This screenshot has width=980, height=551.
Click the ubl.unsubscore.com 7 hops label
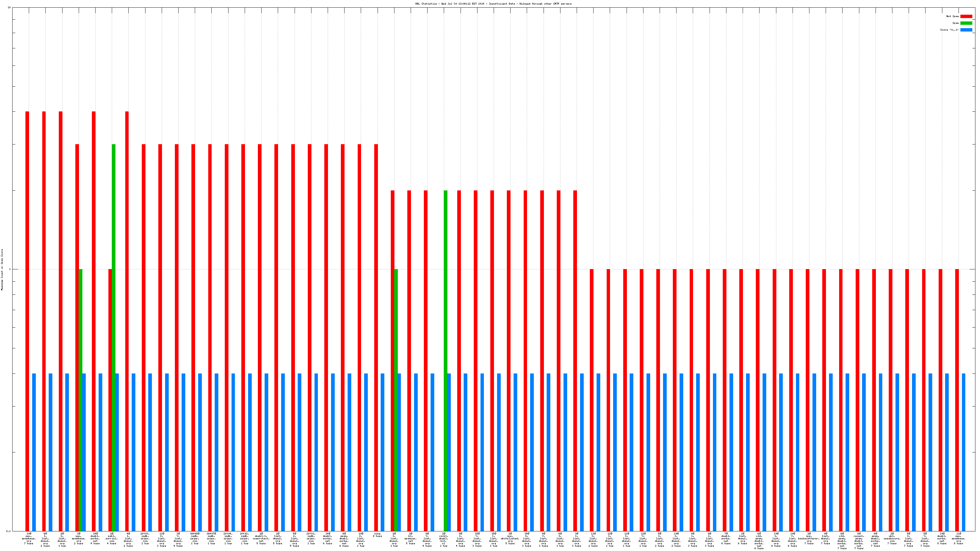(892, 538)
